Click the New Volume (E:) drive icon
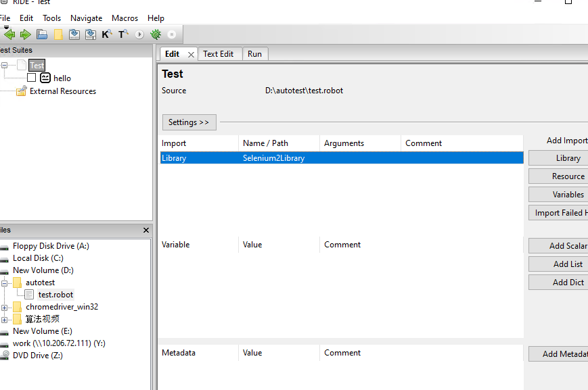 (4, 333)
